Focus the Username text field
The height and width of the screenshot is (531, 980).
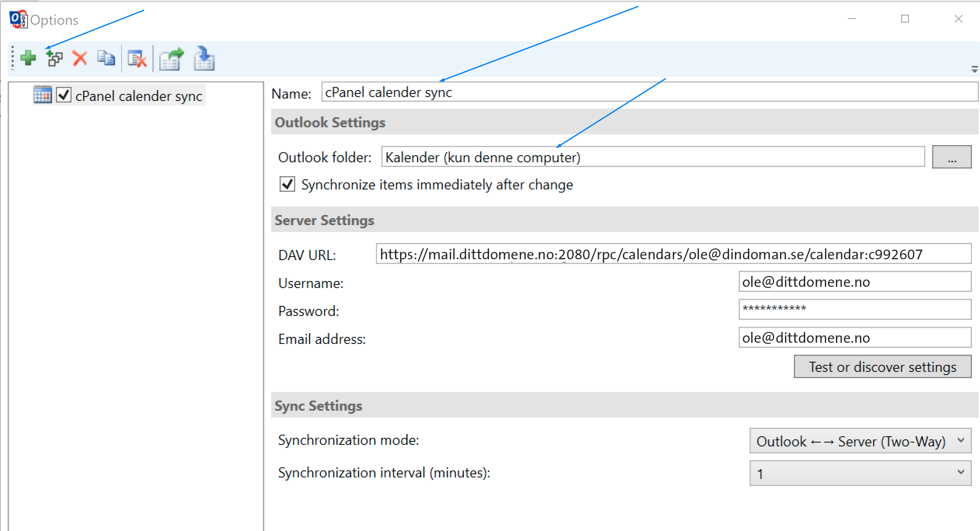[x=855, y=282]
